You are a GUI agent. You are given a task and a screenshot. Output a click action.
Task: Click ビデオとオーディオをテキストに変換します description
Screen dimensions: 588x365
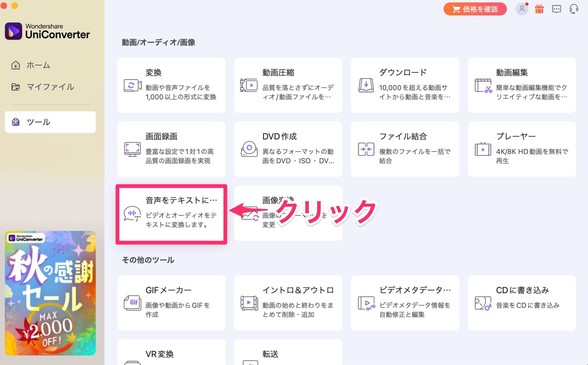click(x=181, y=220)
